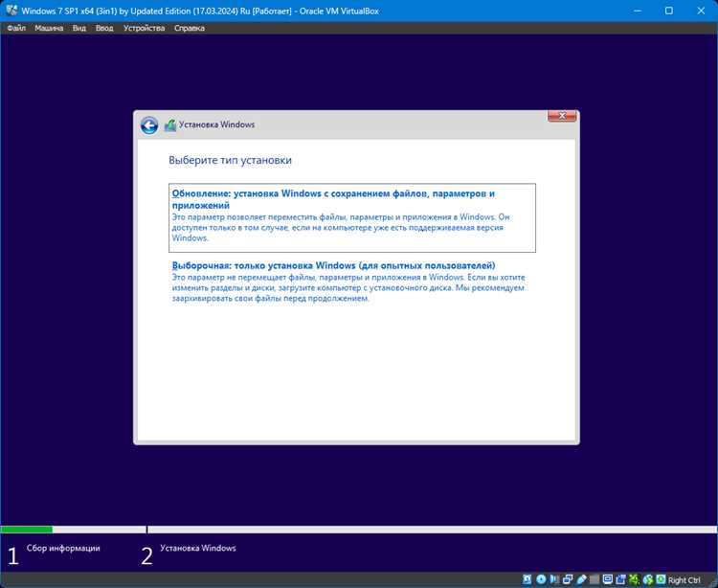Click the optical disc indicator in the status bar

click(541, 579)
